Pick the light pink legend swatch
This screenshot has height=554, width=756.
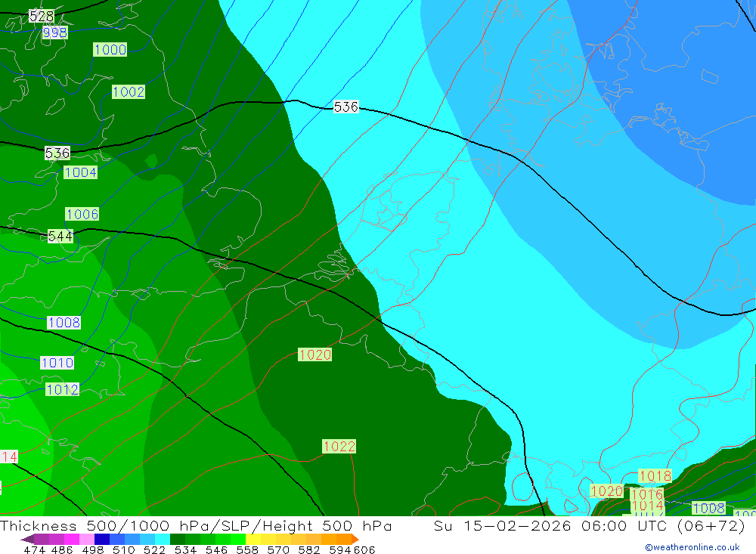coord(87,539)
